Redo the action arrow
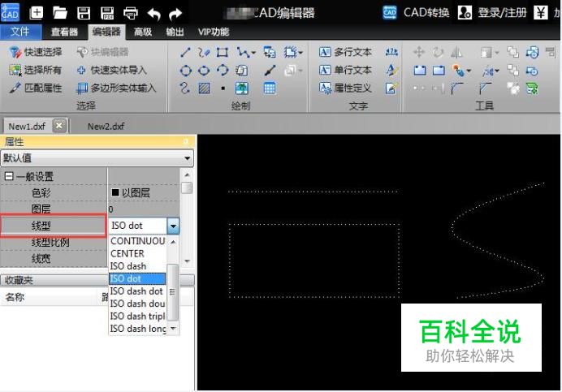Viewport: 562px width, 392px height. (x=175, y=14)
